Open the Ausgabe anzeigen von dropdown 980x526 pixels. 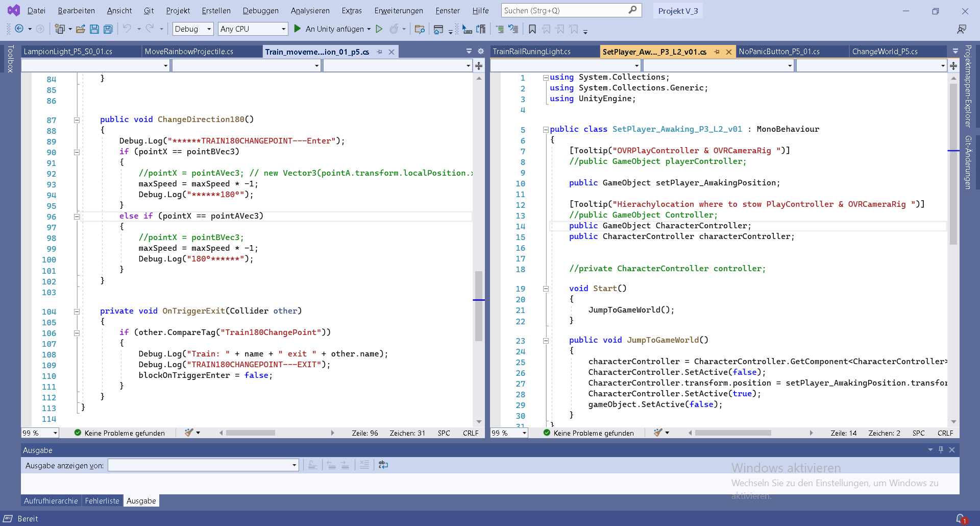click(x=203, y=465)
